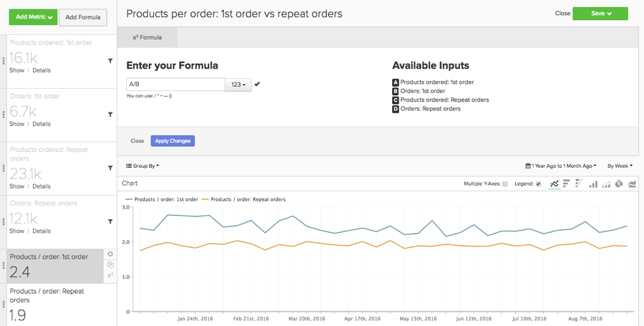
Task: Click the Apply Changes button
Action: (x=172, y=141)
